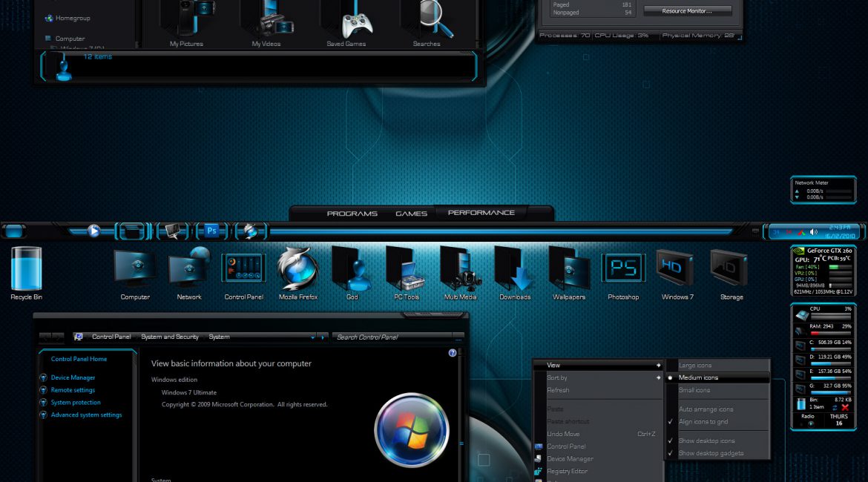Select the Large icons view option
The height and width of the screenshot is (482, 868).
click(x=717, y=366)
